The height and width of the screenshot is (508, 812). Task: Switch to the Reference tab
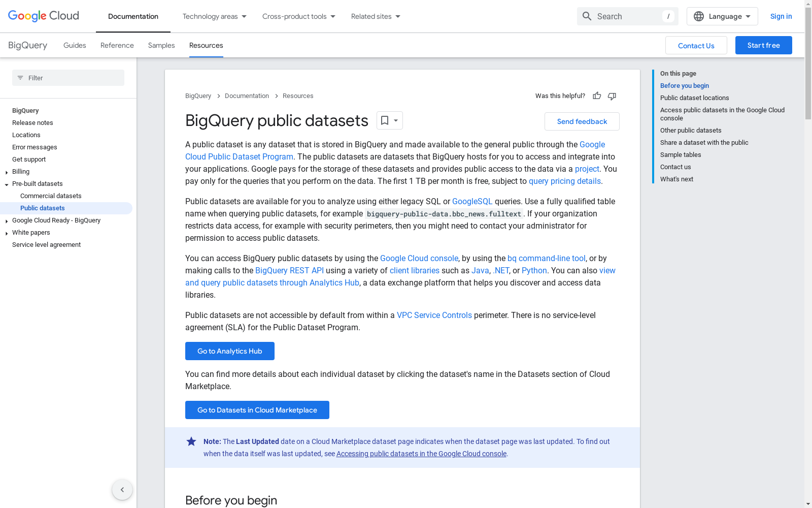pyautogui.click(x=117, y=45)
